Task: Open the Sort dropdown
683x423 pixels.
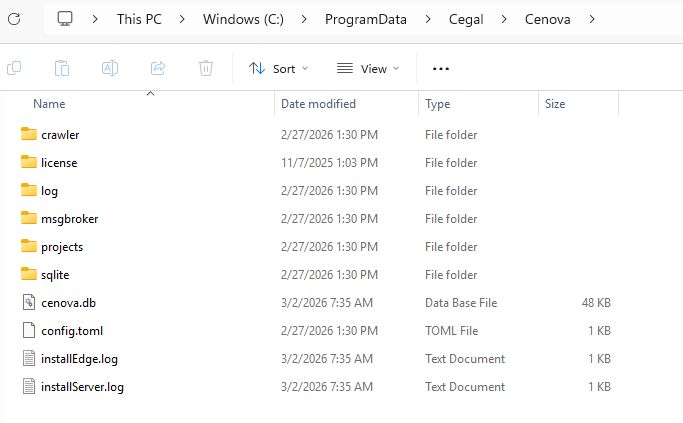Action: (x=278, y=69)
